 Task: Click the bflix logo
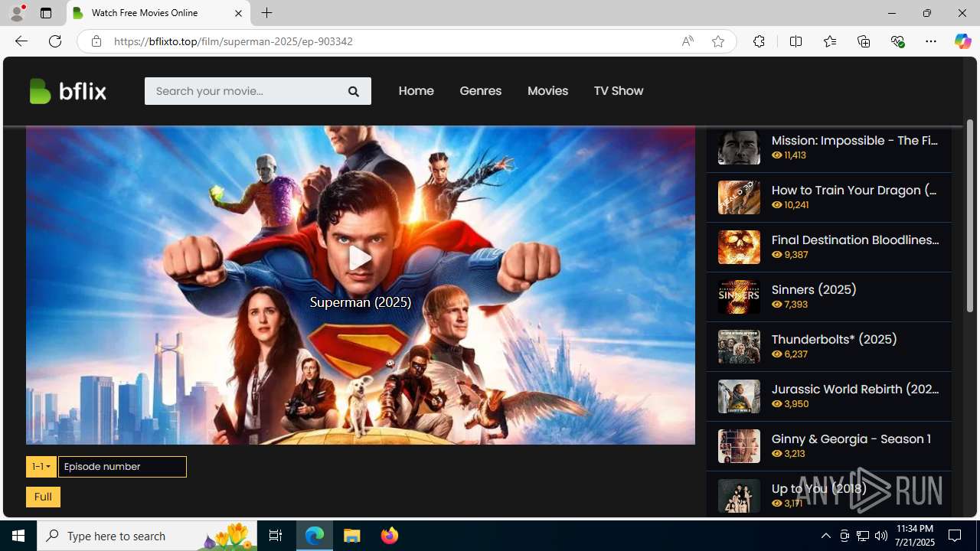coord(67,91)
